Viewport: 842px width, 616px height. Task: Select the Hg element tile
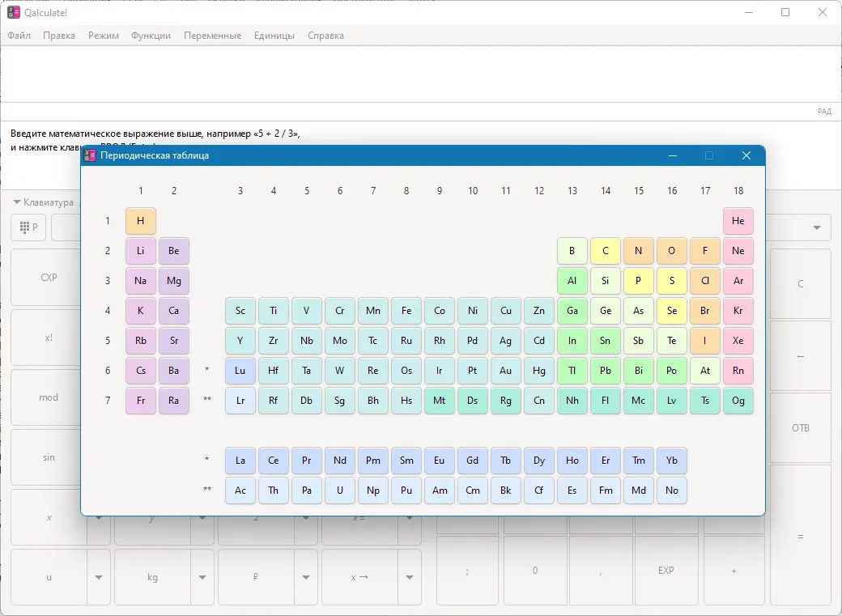click(x=539, y=371)
